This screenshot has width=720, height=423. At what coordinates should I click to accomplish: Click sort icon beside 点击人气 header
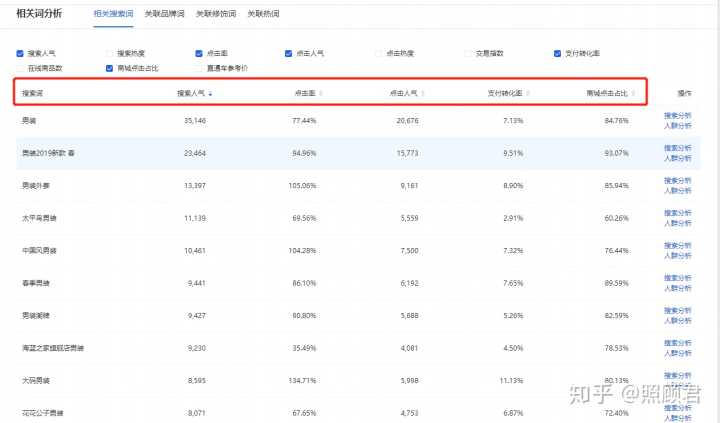point(423,94)
